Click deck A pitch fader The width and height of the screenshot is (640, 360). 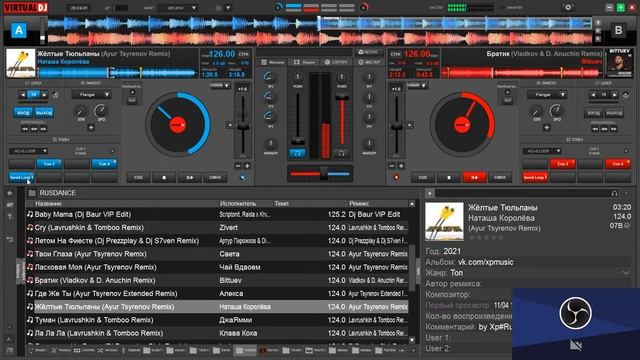pyautogui.click(x=243, y=127)
